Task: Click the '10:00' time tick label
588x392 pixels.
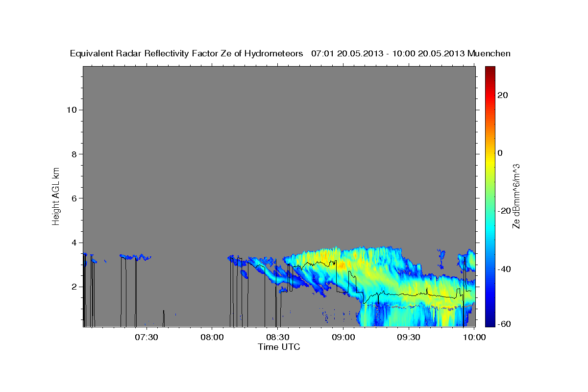Action: coord(475,337)
